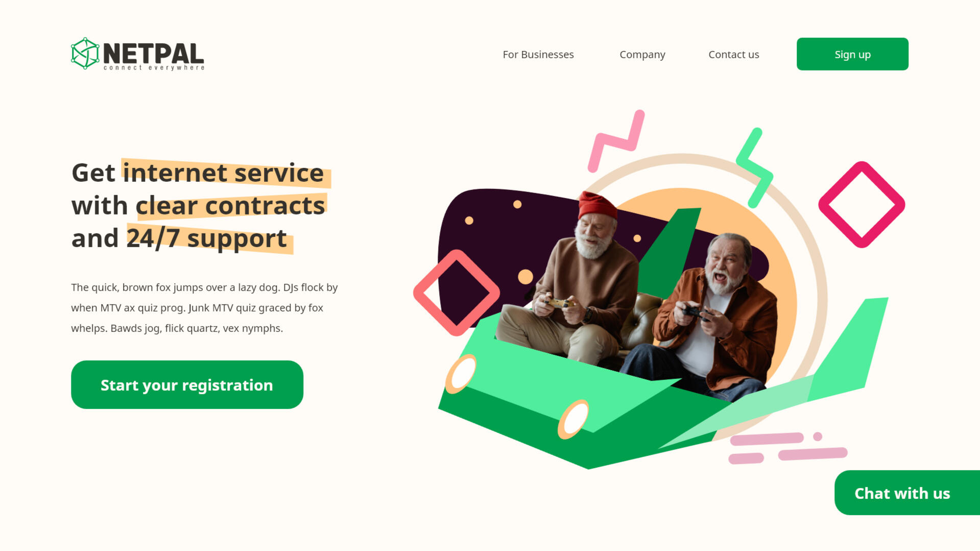Open the Company menu item

[x=642, y=55]
